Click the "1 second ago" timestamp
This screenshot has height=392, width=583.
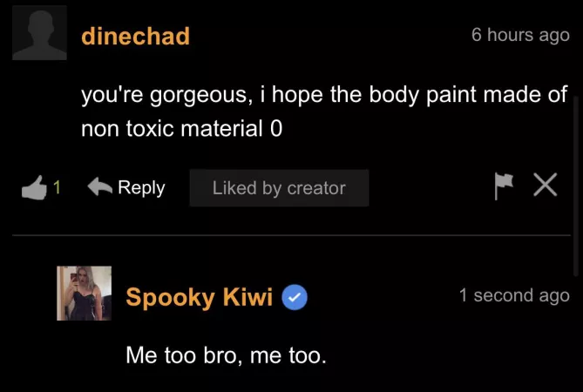514,295
